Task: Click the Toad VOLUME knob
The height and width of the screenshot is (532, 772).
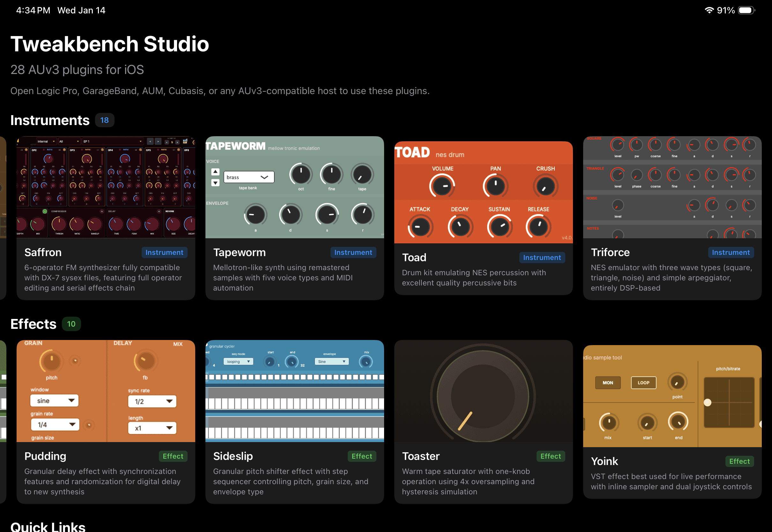Action: coord(442,186)
